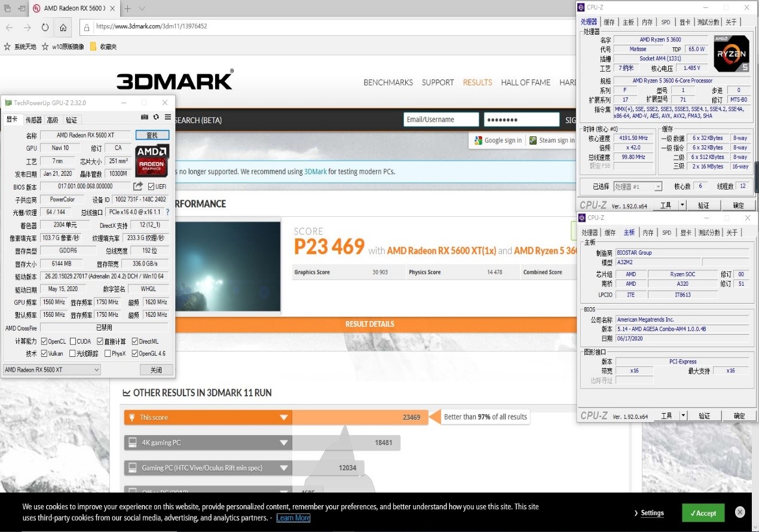Click the Email/Username field
This screenshot has height=532, width=759.
(x=441, y=120)
